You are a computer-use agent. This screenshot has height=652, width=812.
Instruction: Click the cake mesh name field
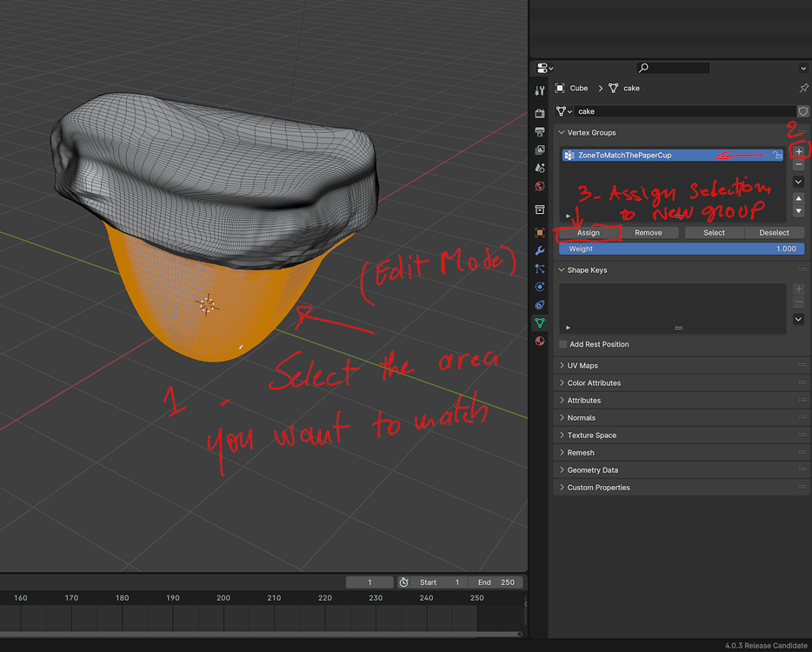[x=685, y=111]
